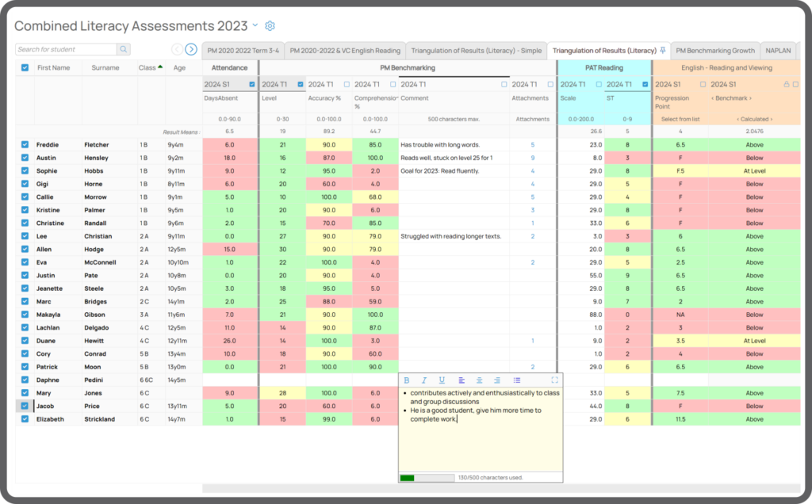
Task: Click in the Search for student field
Action: tap(67, 49)
